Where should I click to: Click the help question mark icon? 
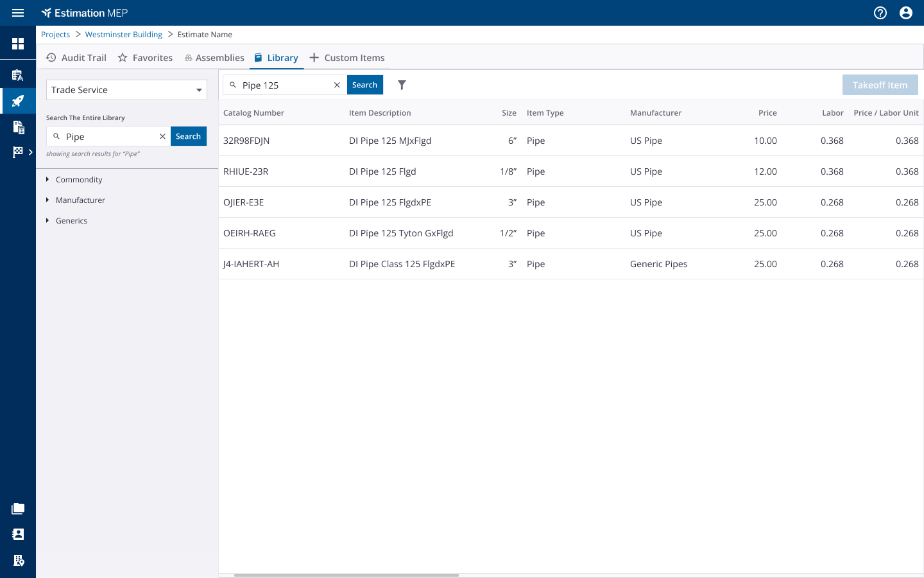[x=880, y=13]
